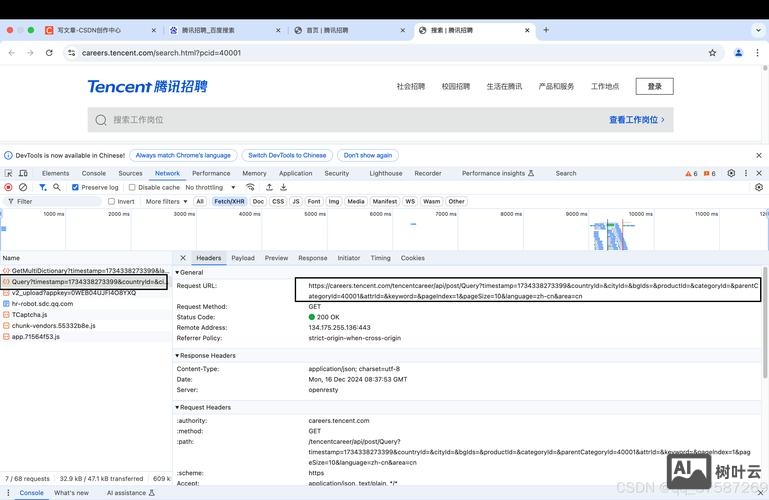Open the More filters dropdown
Image resolution: width=769 pixels, height=500 pixels.
pos(166,201)
